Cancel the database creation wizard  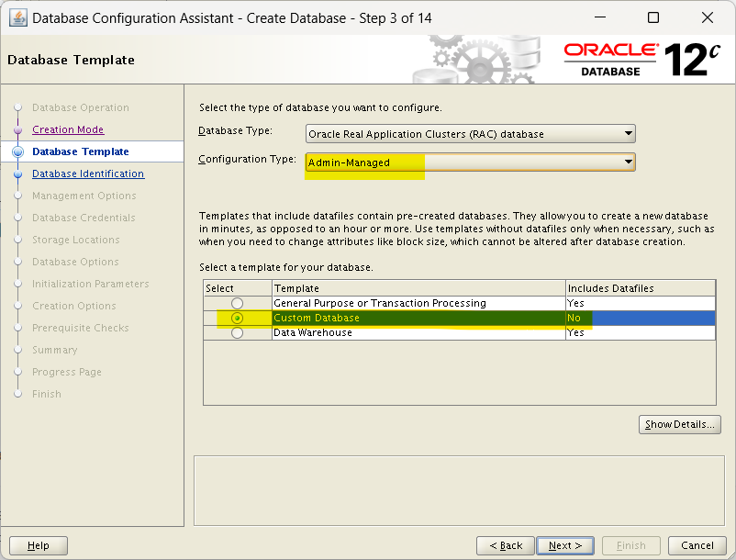click(x=697, y=545)
